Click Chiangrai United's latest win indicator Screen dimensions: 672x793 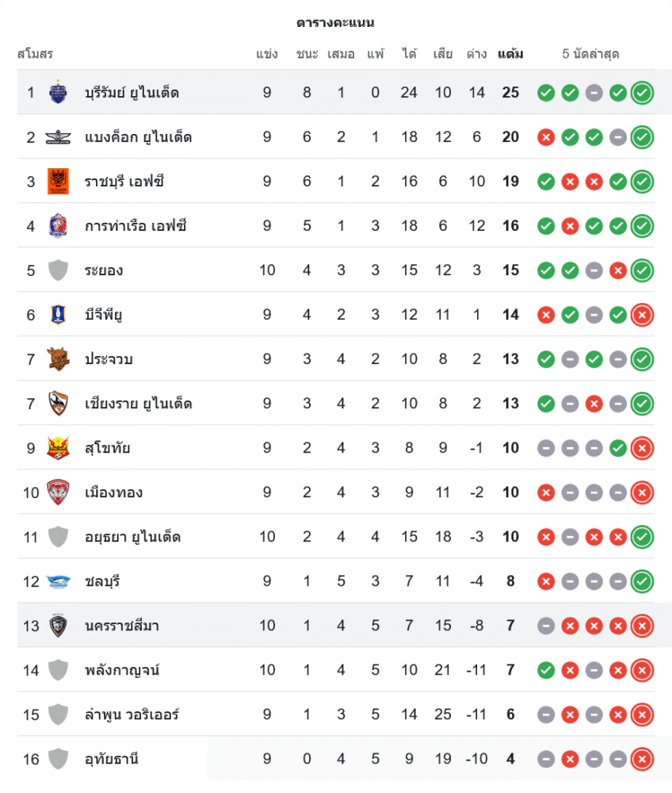[642, 404]
